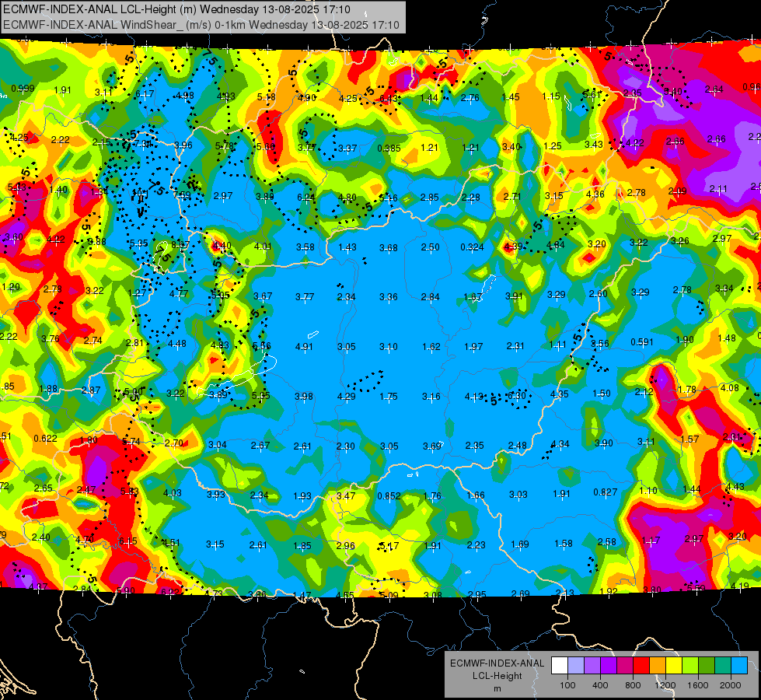Click the wind shear value 6.30
761x700 pixels.
click(x=517, y=395)
